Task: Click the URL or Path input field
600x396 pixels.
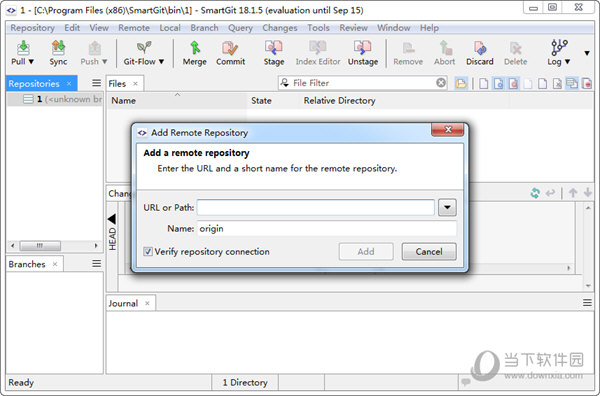Action: coord(316,207)
